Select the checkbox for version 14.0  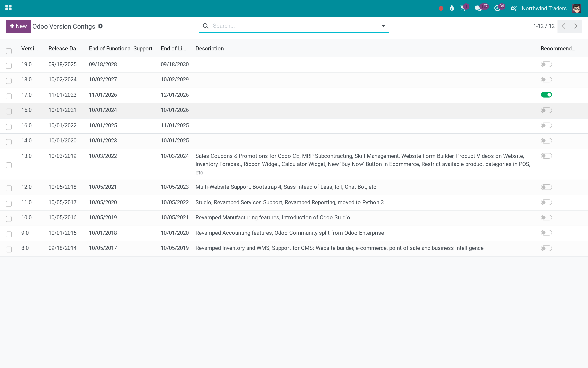point(9,142)
